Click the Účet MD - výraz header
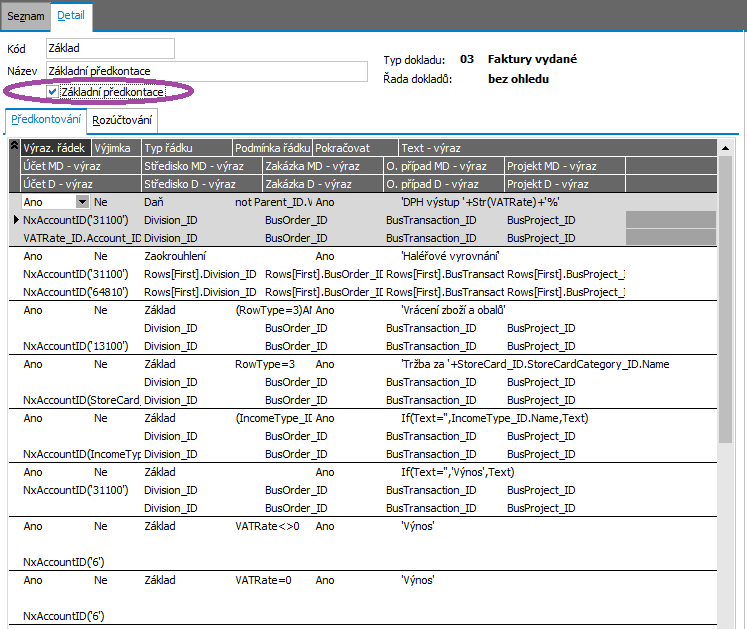 (80, 166)
